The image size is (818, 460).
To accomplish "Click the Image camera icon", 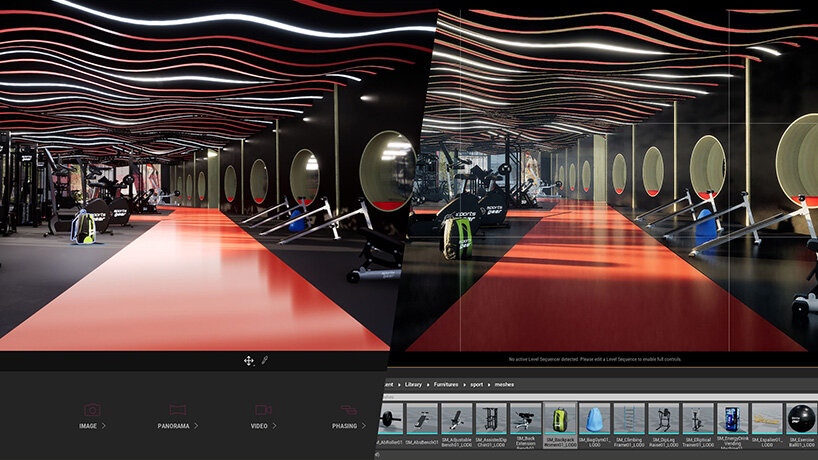I will tap(92, 410).
